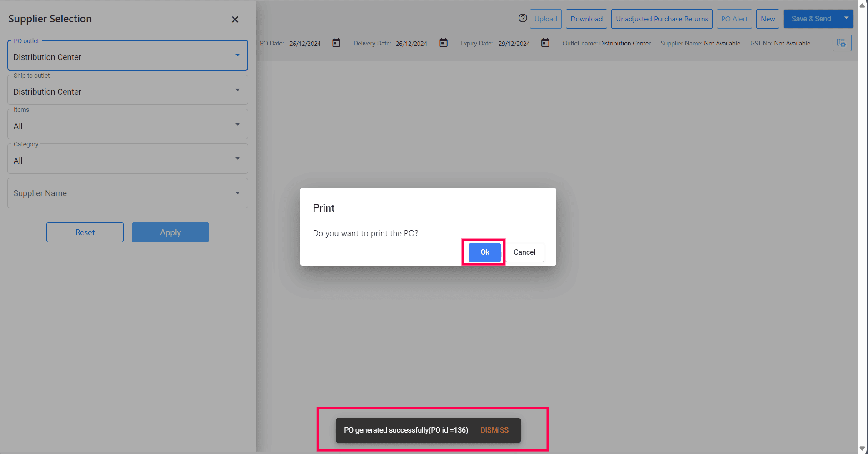Confirm printing with the Ok button
The height and width of the screenshot is (454, 868).
(x=485, y=252)
